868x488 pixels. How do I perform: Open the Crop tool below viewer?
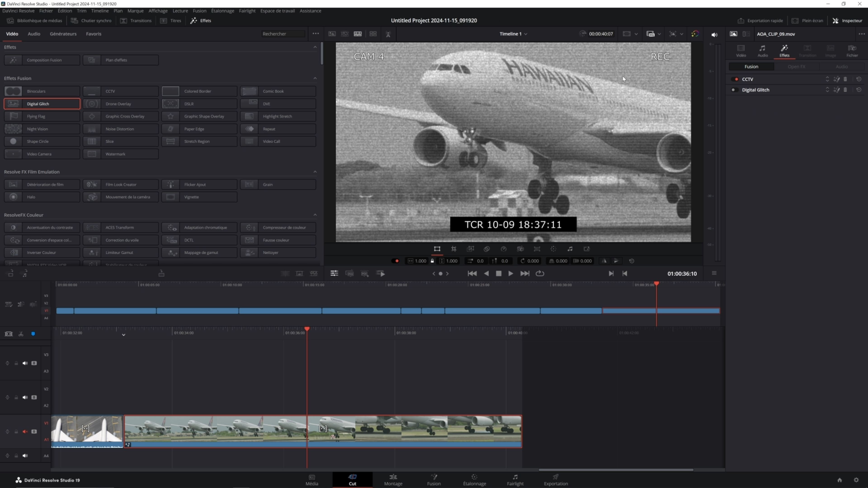pos(454,249)
